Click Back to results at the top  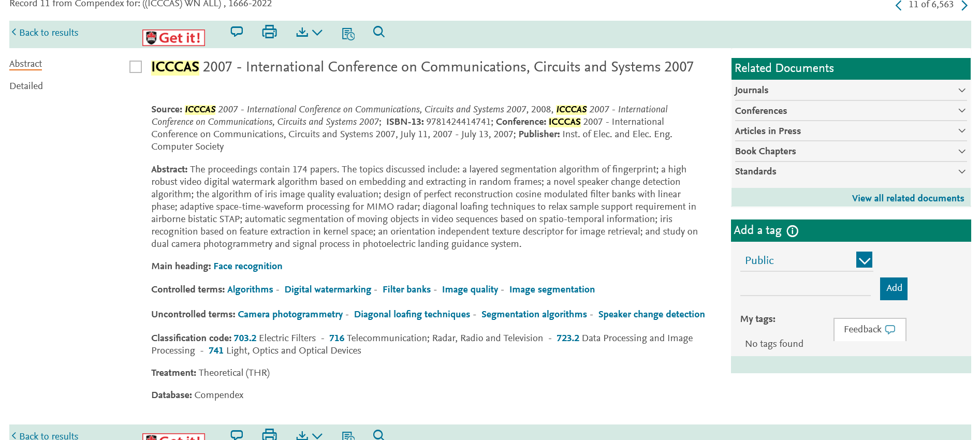click(45, 33)
